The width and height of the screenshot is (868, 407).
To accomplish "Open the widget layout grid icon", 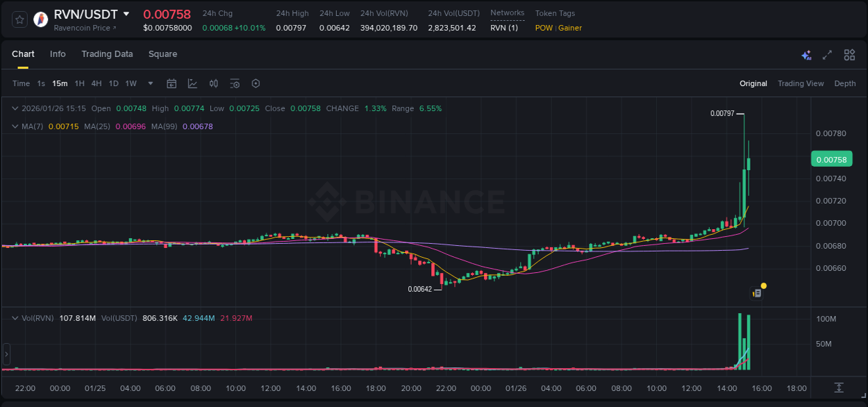I will (x=849, y=54).
